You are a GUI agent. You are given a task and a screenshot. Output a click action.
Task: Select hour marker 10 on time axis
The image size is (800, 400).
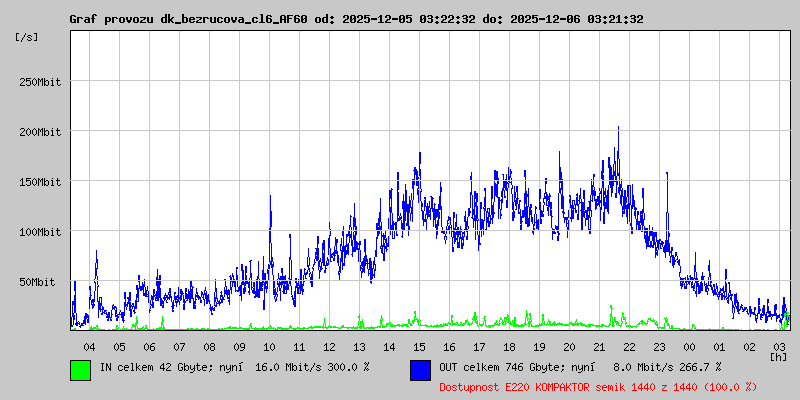(x=269, y=346)
